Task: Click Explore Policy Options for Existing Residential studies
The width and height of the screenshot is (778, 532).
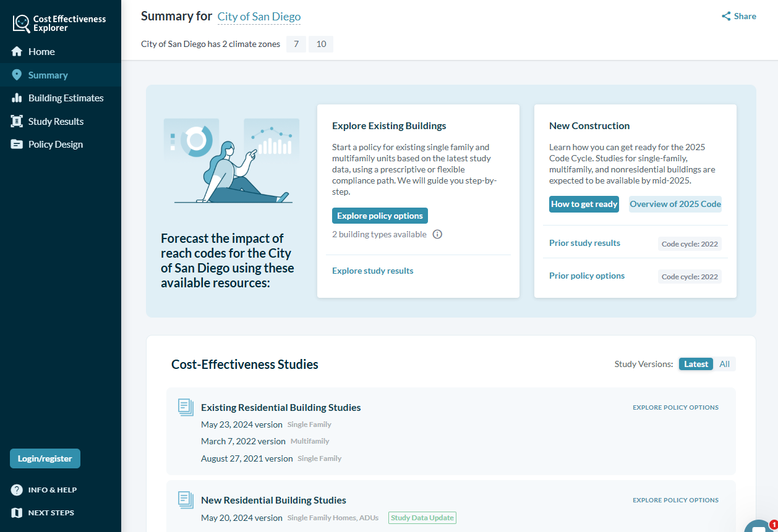Action: (675, 408)
